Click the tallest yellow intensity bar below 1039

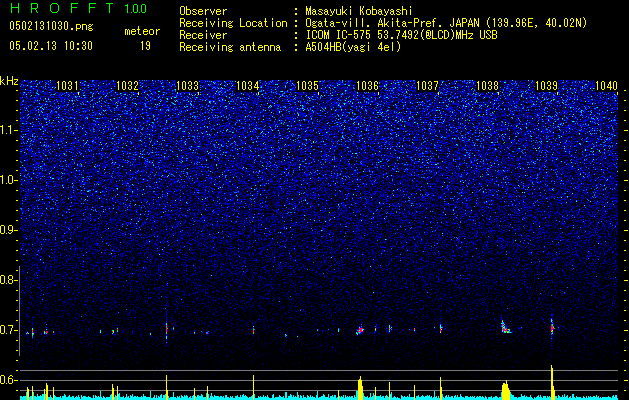[552, 382]
